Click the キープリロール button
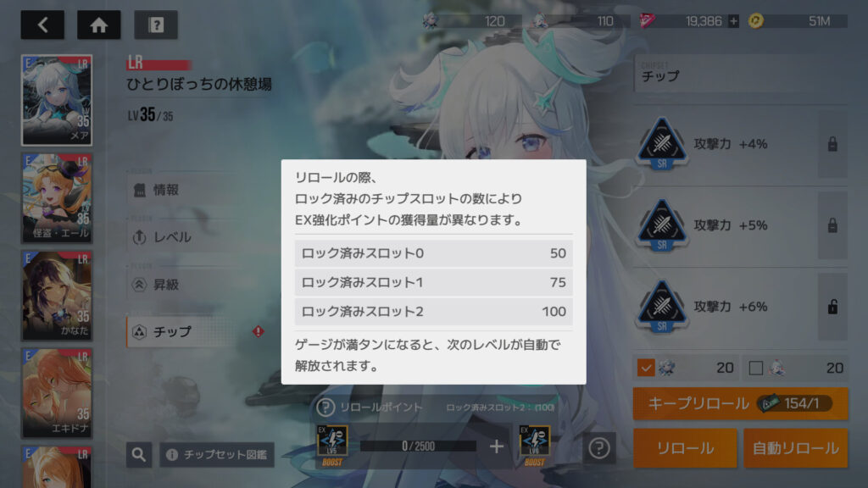This screenshot has height=488, width=868. (740, 403)
